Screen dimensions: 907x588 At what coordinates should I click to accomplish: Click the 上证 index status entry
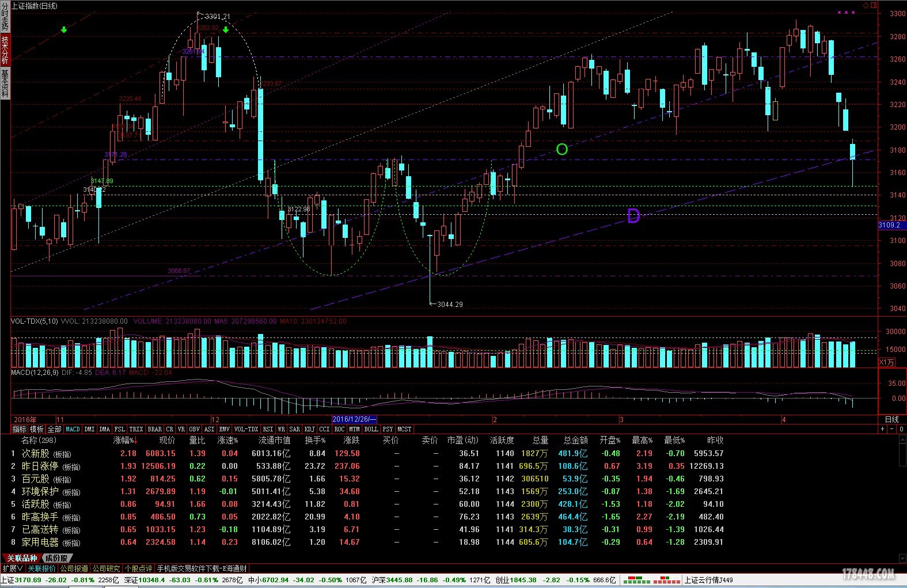59,580
